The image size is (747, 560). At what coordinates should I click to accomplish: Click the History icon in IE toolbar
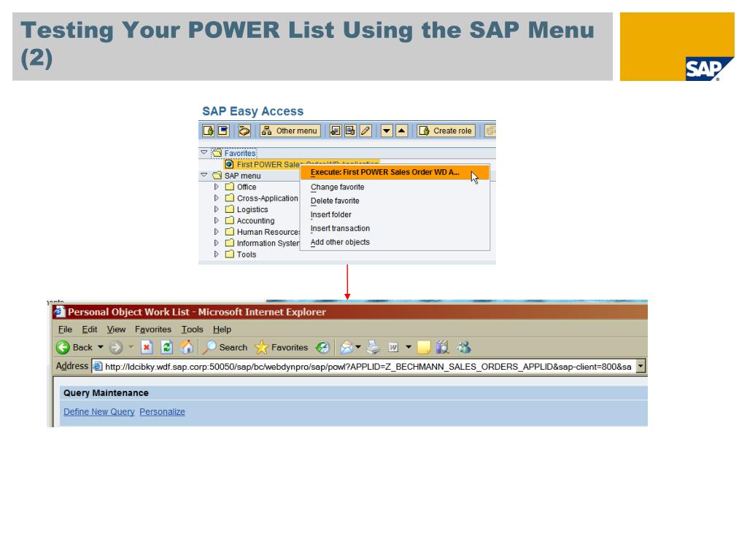[322, 347]
